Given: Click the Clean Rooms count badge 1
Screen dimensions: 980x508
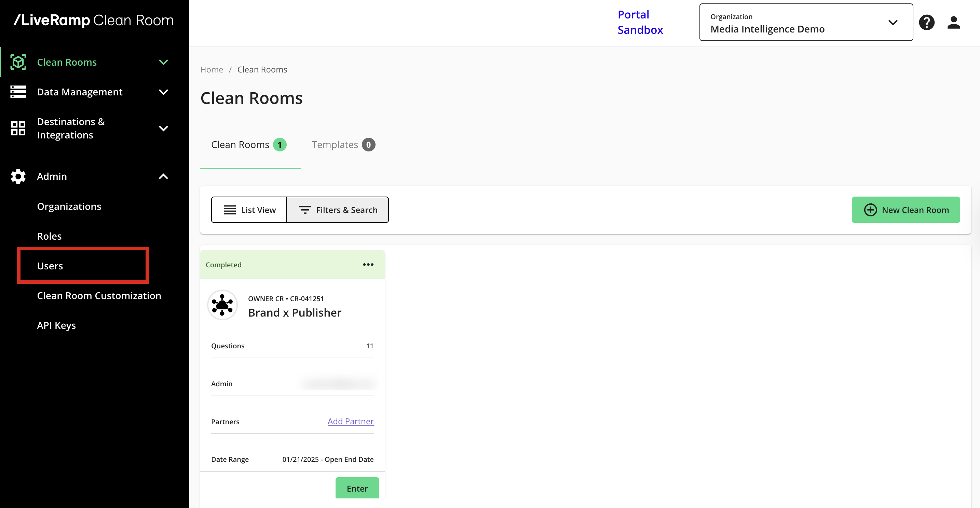Looking at the screenshot, I should coord(280,145).
